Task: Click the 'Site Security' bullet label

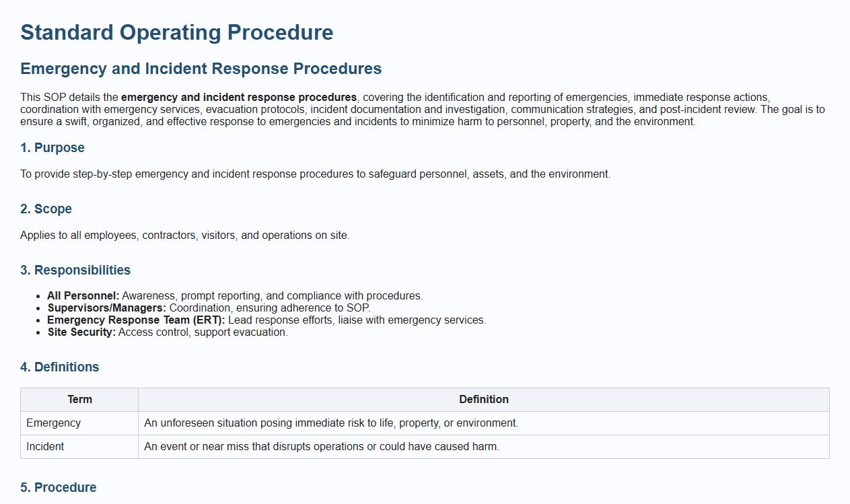Action: click(81, 332)
